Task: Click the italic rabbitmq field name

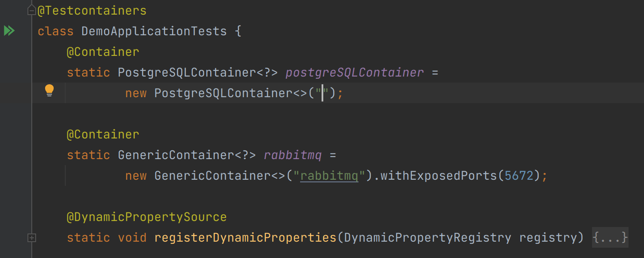Action: (292, 155)
